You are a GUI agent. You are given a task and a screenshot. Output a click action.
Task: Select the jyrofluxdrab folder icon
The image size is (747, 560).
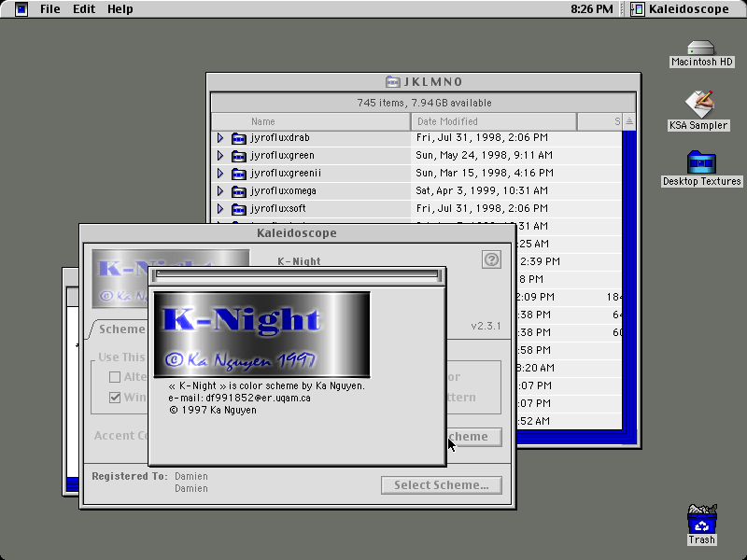pos(239,138)
